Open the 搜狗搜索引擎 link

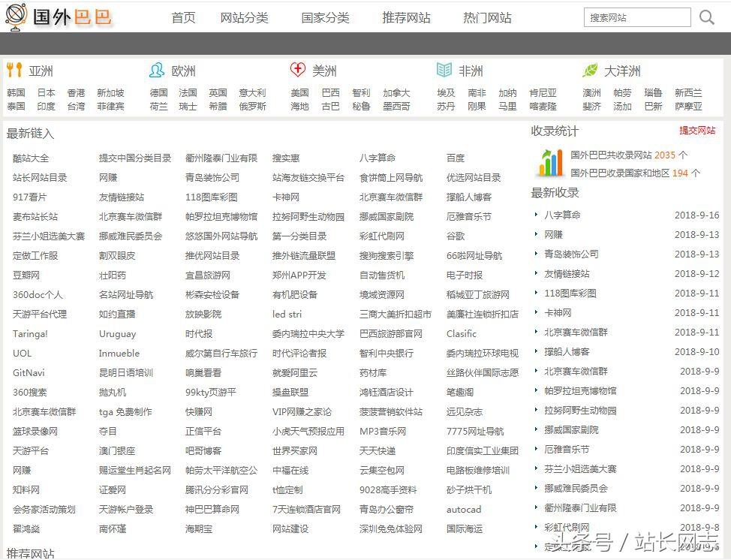point(387,255)
